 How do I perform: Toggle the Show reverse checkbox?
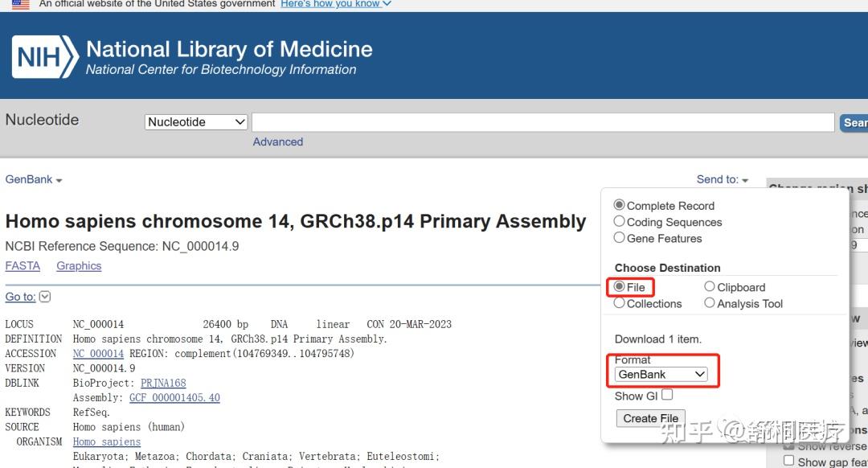click(x=788, y=445)
